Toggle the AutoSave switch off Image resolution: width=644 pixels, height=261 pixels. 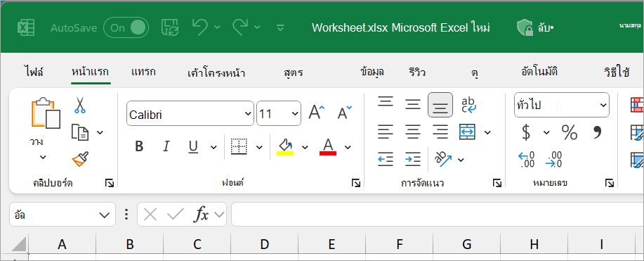pos(126,27)
